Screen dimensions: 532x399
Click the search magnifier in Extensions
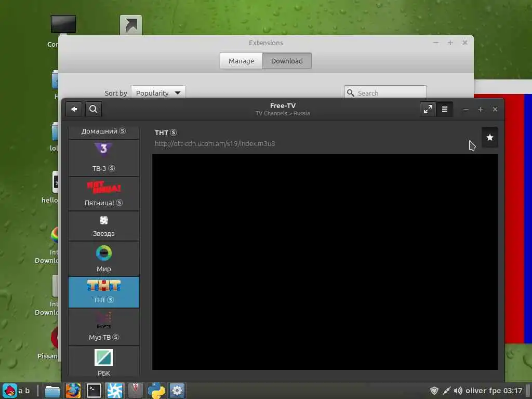(351, 92)
